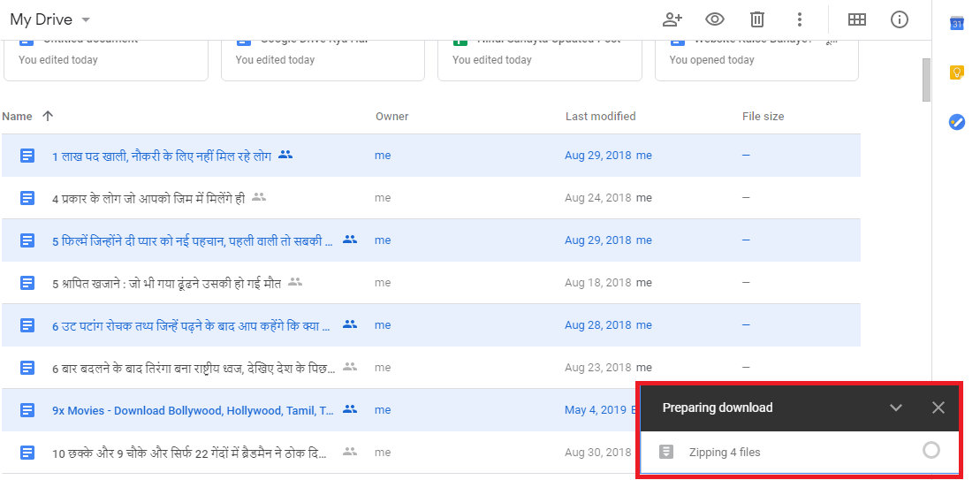Select file '9x Movies - Download Bollywood'

pyautogui.click(x=431, y=410)
